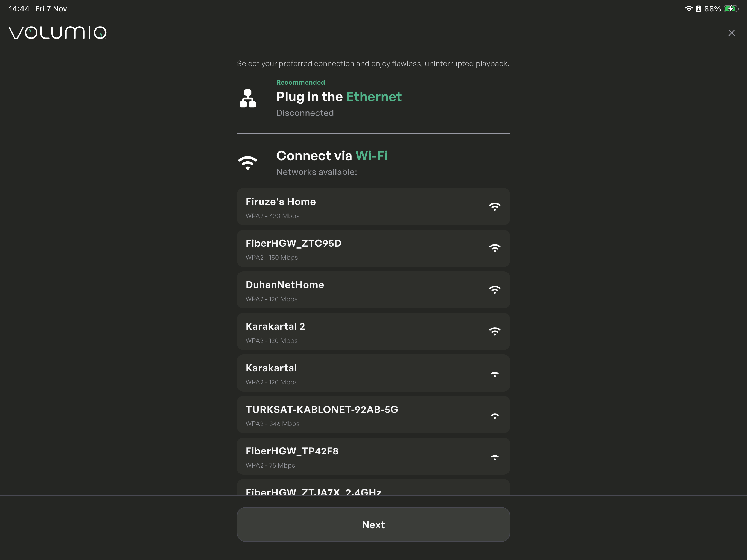This screenshot has height=560, width=747.
Task: Close the setup wizard with X
Action: [x=731, y=33]
